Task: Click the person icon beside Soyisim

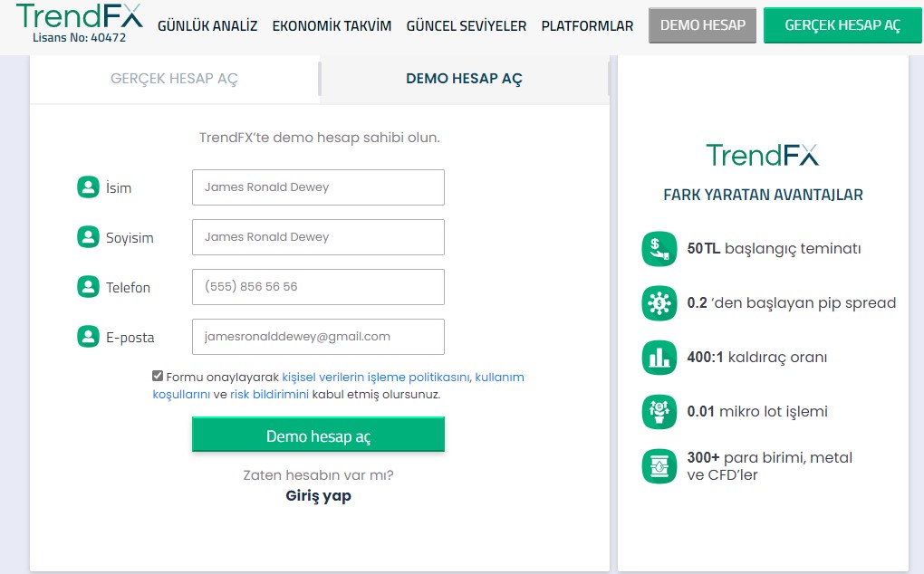Action: pyautogui.click(x=89, y=237)
